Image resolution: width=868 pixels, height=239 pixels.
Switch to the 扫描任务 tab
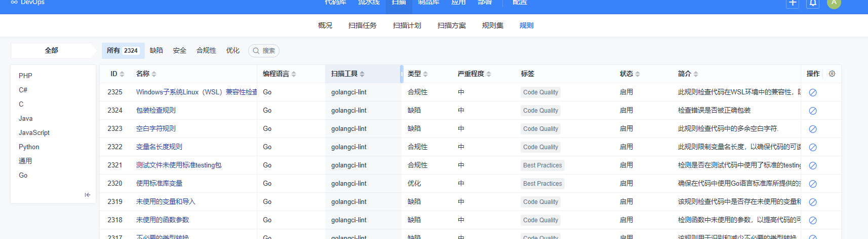coord(363,25)
